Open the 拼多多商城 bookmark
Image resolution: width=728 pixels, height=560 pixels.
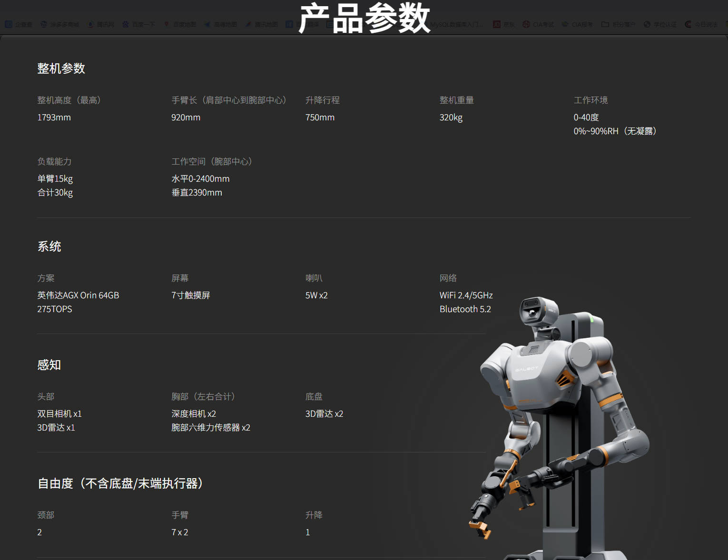click(x=60, y=24)
